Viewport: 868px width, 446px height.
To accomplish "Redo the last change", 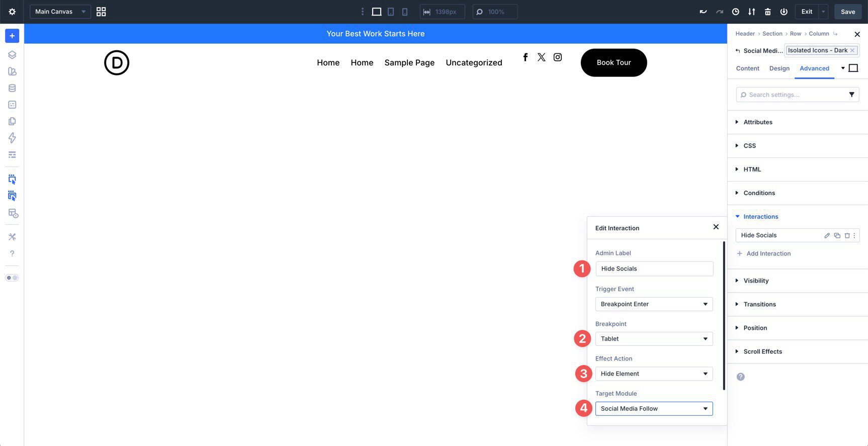I will click(720, 12).
